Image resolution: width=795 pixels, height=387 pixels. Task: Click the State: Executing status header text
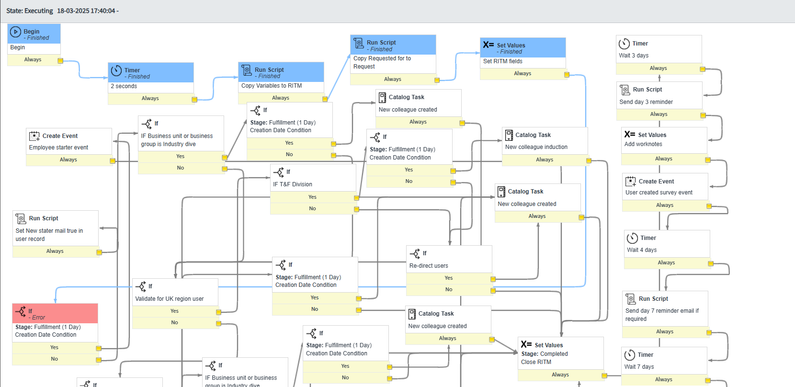[x=29, y=10]
